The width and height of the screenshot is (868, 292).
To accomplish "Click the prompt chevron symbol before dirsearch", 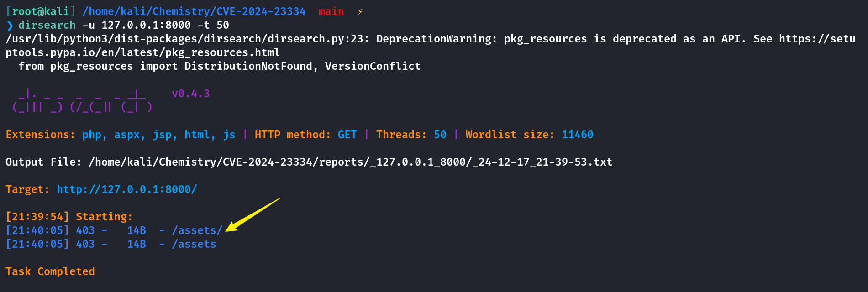I will click(10, 26).
